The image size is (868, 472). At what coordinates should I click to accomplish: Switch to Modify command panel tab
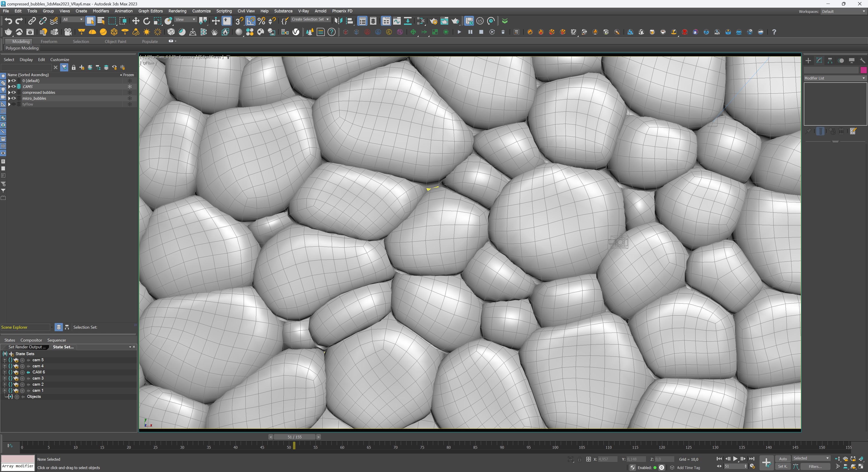[819, 61]
